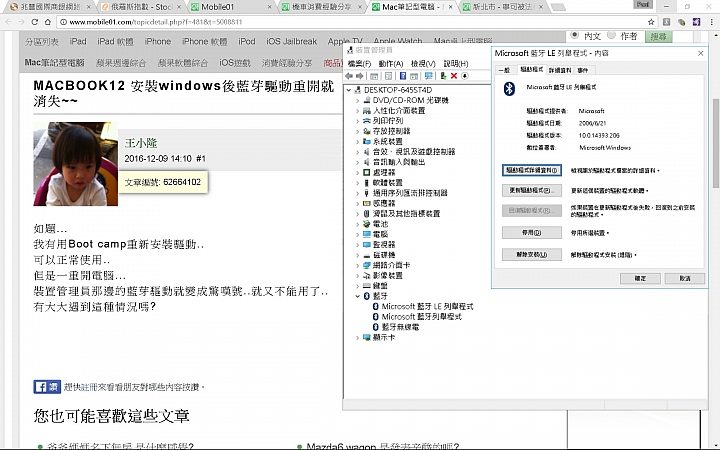Select the 鍵盤 keyboard category icon
This screenshot has height=450, width=720.
point(366,286)
